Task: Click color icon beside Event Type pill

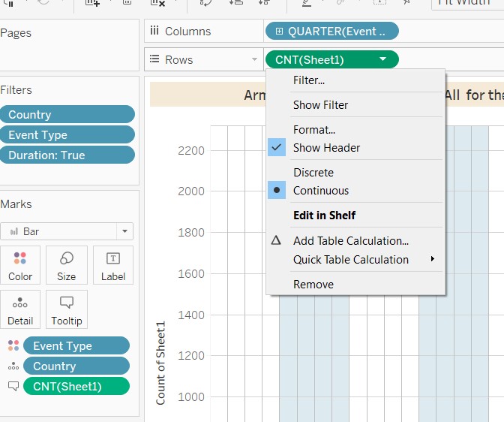Action: [x=12, y=346]
